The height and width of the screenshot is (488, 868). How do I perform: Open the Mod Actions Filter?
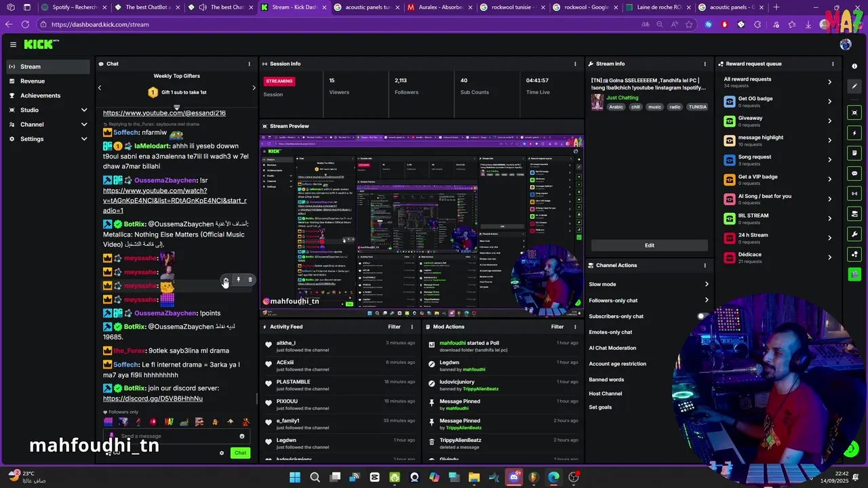557,327
